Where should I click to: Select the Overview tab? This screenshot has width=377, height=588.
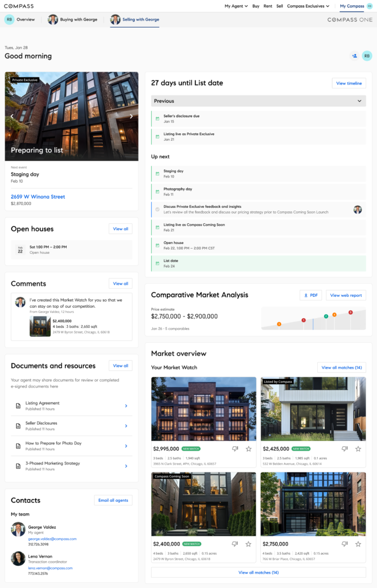20,20
